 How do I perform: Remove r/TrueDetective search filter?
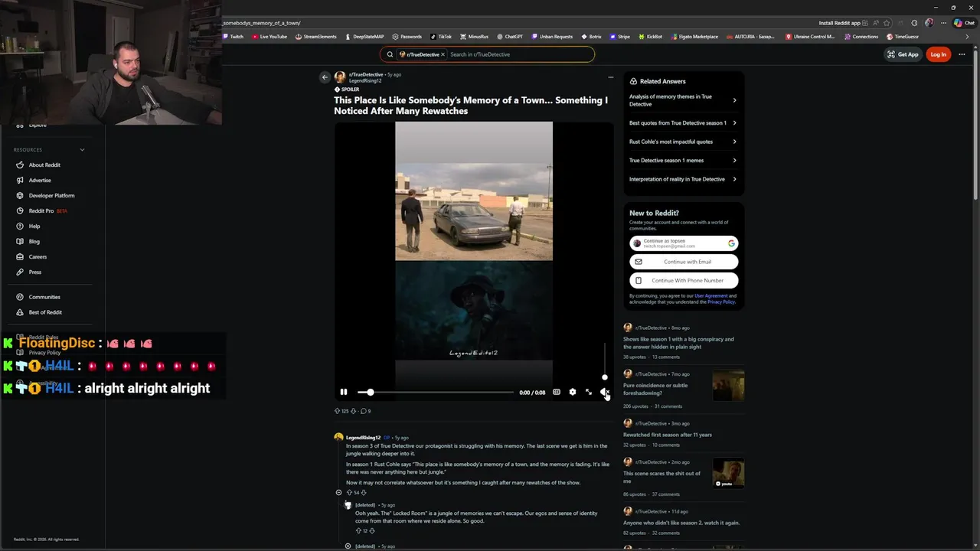point(443,54)
